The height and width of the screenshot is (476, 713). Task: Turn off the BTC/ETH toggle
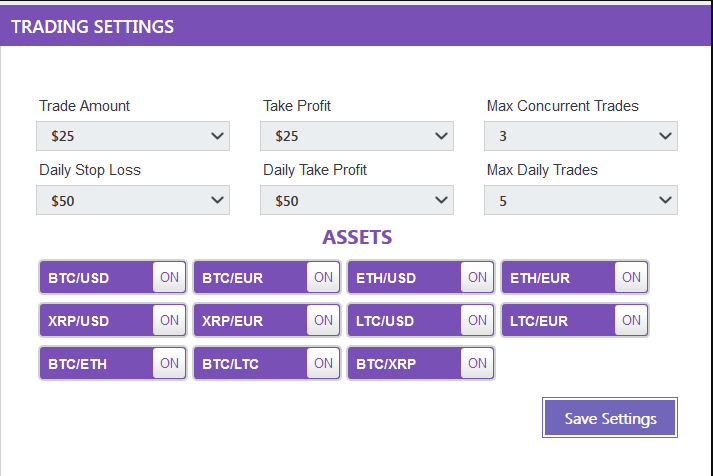169,364
